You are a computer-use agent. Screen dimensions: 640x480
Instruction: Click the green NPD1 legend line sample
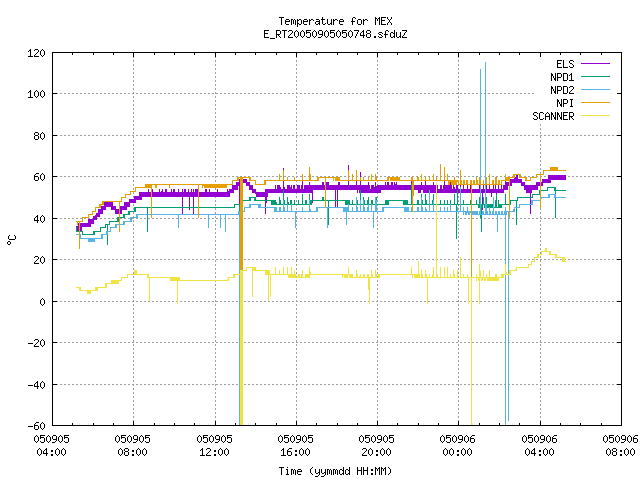(595, 76)
